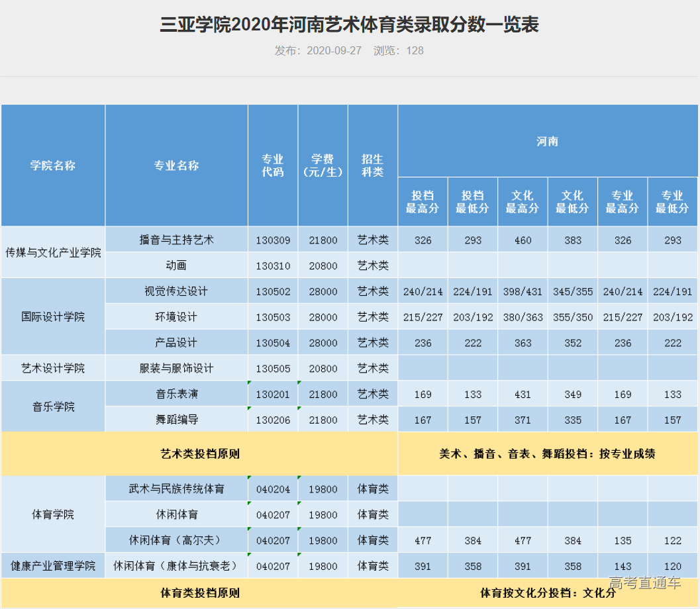Click the score 477 for 休闲体育（高尔夫）
700x609 pixels.
[423, 539]
